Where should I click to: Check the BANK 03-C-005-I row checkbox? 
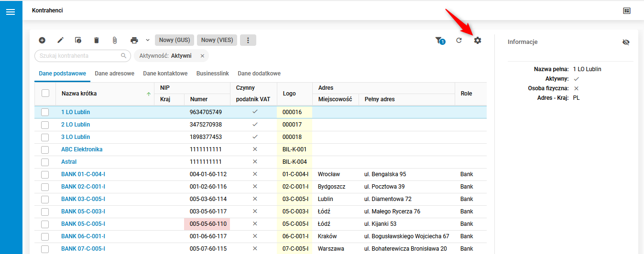click(x=45, y=199)
